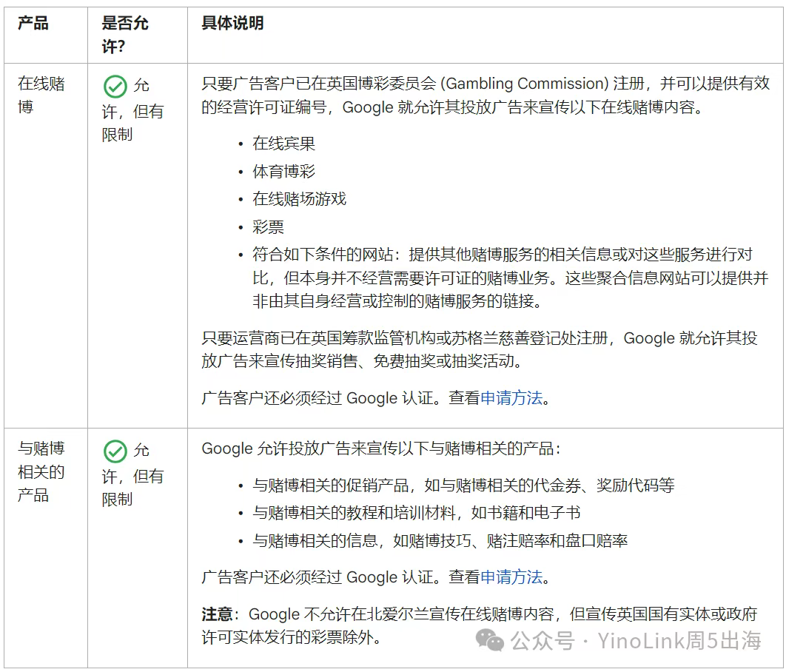Click bullet about 赌博技巧、赌注赔率和盘口赔率
The image size is (786, 672).
point(440,541)
